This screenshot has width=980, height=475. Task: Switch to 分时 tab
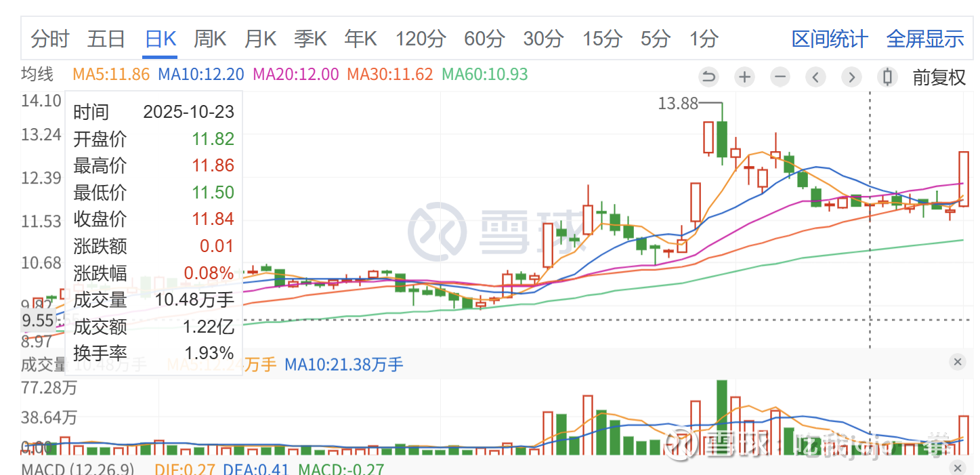(x=49, y=39)
